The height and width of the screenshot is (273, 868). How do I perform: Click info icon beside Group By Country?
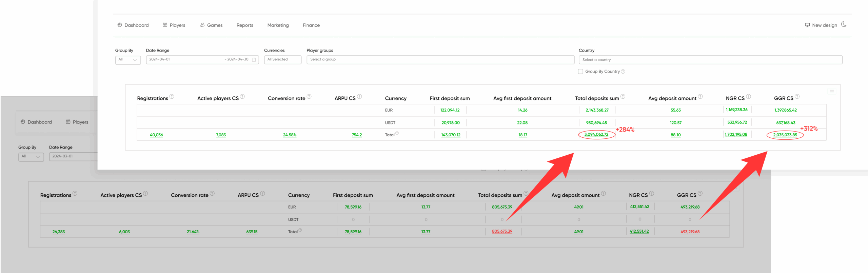click(x=623, y=72)
